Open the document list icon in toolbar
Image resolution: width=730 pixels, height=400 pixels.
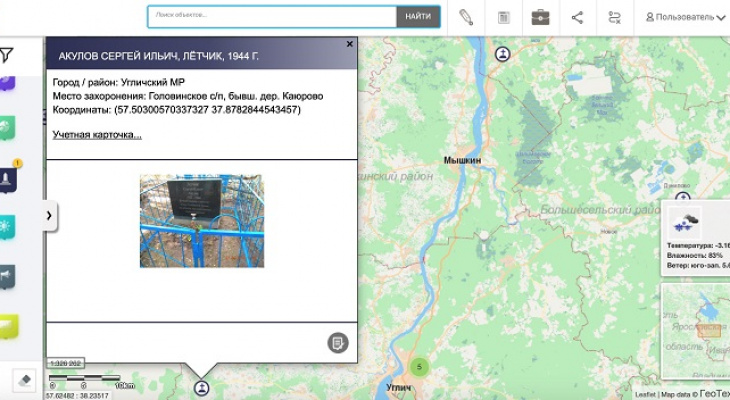tap(504, 17)
